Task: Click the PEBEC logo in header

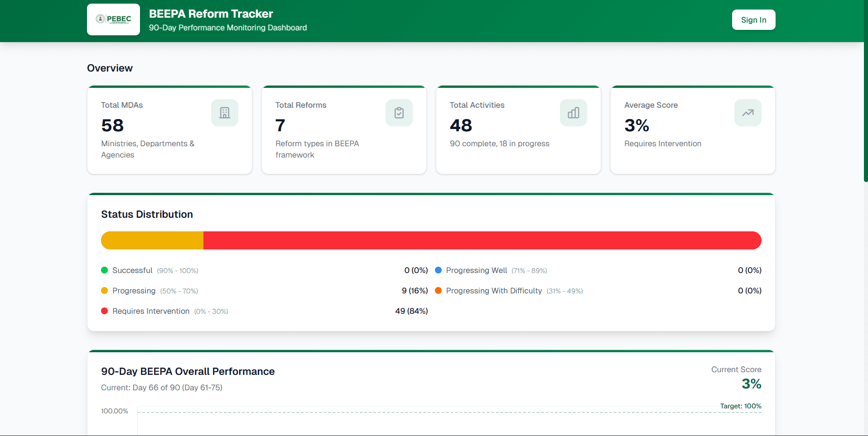Action: (113, 19)
